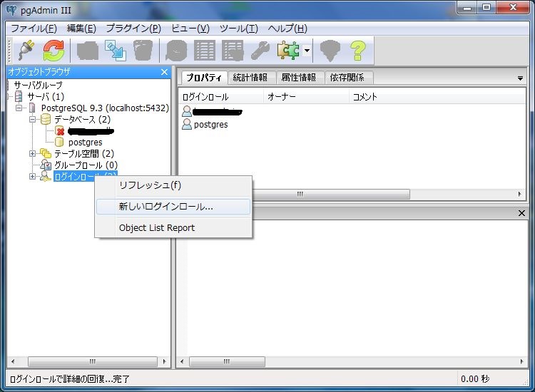This screenshot has height=392, width=535.
Task: Click the connect plug icon in toolbar
Action: click(x=26, y=51)
